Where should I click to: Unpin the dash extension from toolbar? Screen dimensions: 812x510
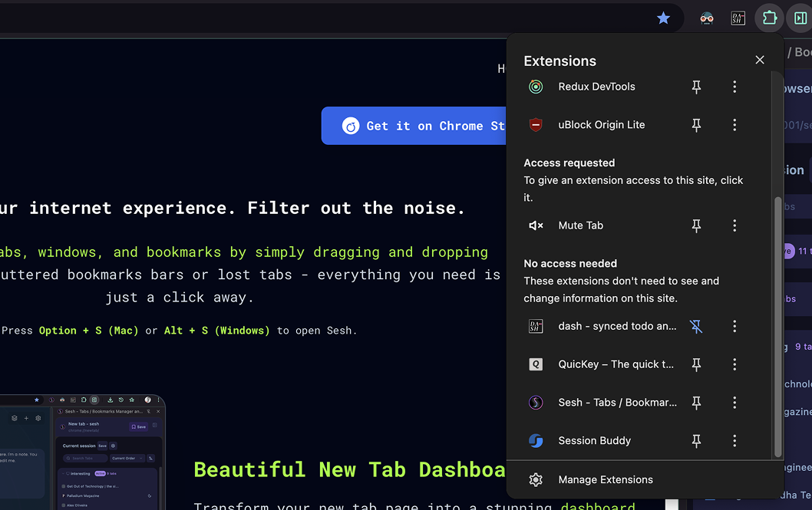tap(696, 327)
